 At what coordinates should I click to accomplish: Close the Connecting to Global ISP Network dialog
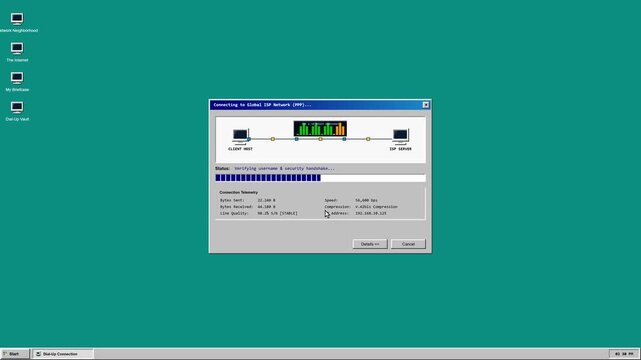(x=426, y=105)
